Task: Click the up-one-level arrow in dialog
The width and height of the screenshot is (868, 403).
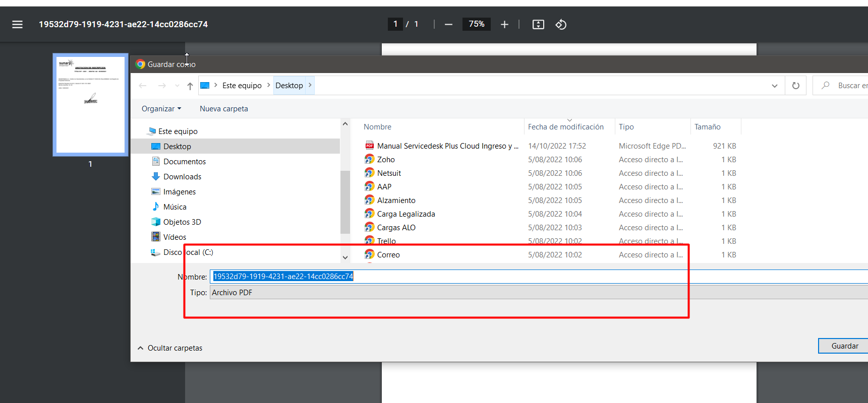Action: [190, 86]
